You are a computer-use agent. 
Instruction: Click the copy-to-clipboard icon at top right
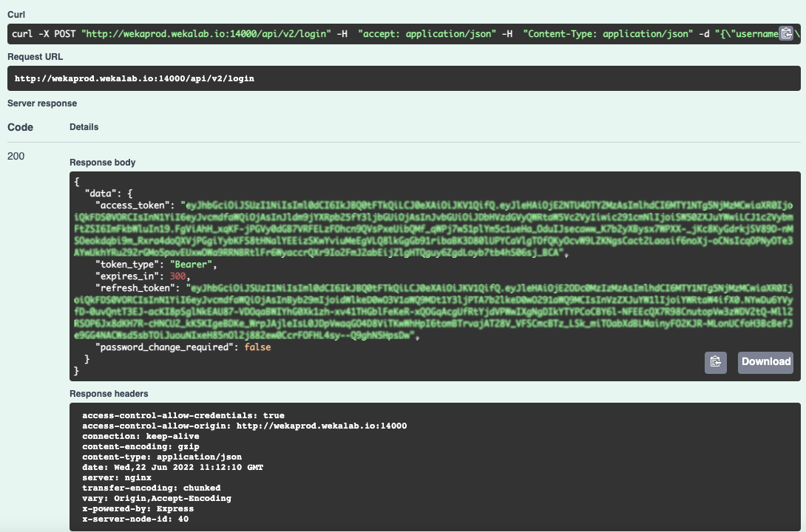tap(785, 33)
